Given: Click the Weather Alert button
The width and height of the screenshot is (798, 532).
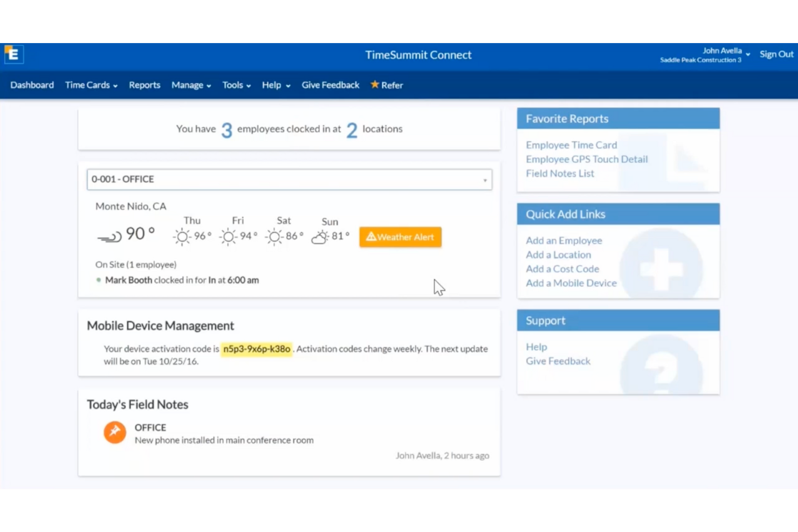Looking at the screenshot, I should [400, 237].
